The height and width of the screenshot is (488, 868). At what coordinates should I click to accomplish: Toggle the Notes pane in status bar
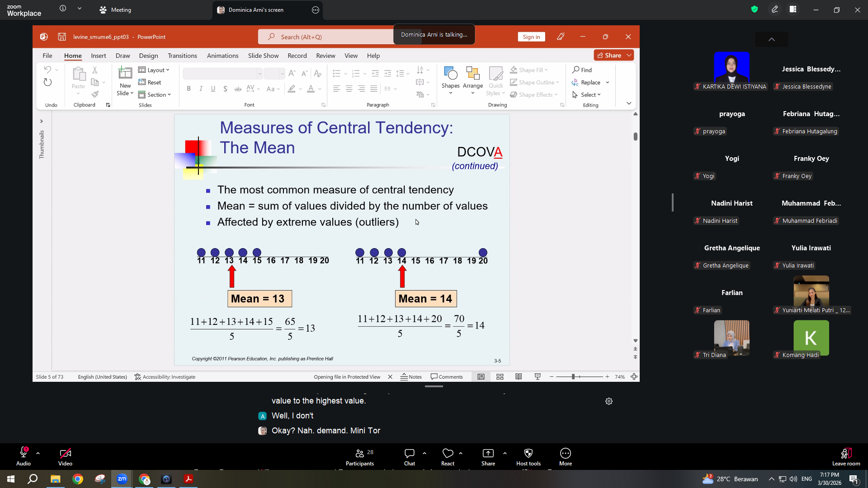[411, 377]
